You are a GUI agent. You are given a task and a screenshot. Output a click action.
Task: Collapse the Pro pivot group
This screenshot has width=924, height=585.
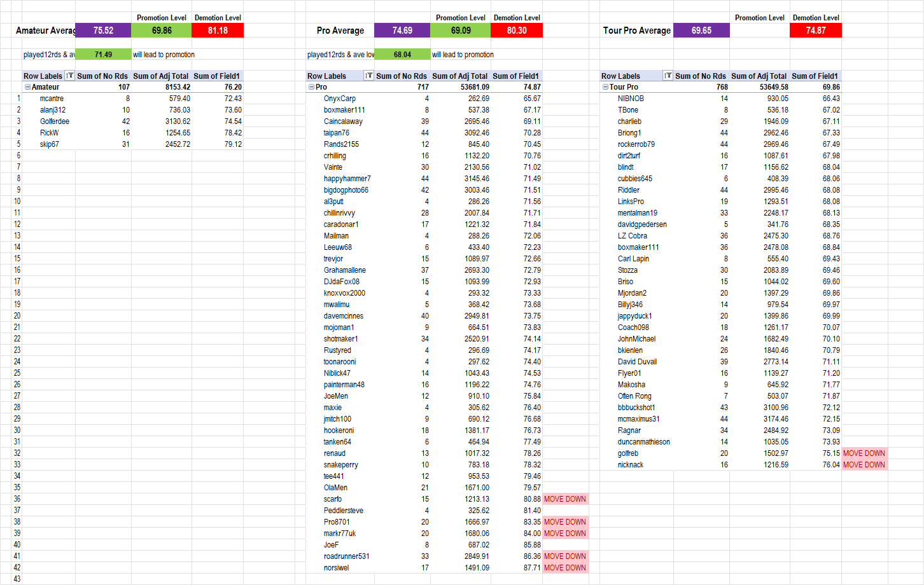[x=311, y=87]
